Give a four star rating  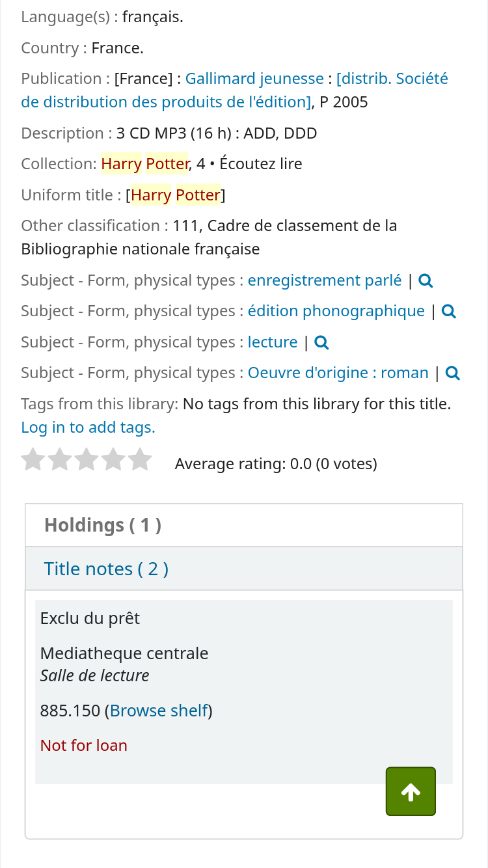click(x=113, y=461)
